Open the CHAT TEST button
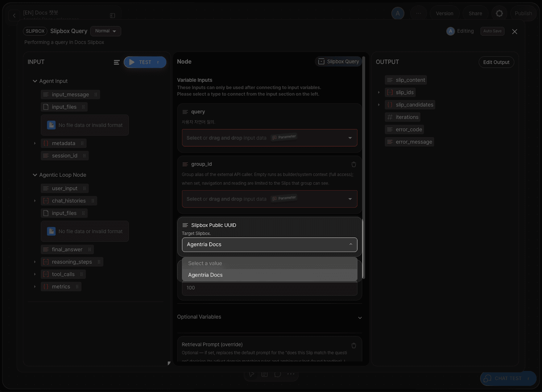 click(x=508, y=378)
